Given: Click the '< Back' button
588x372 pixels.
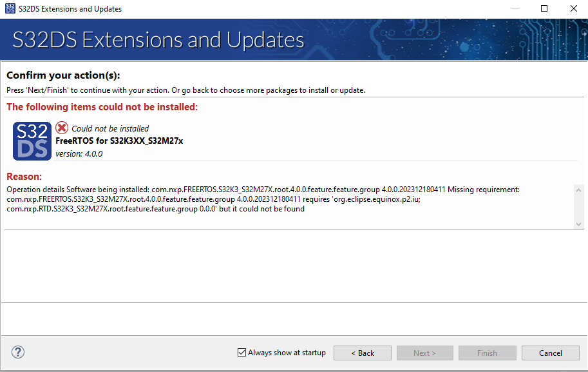Looking at the screenshot, I should coord(362,353).
